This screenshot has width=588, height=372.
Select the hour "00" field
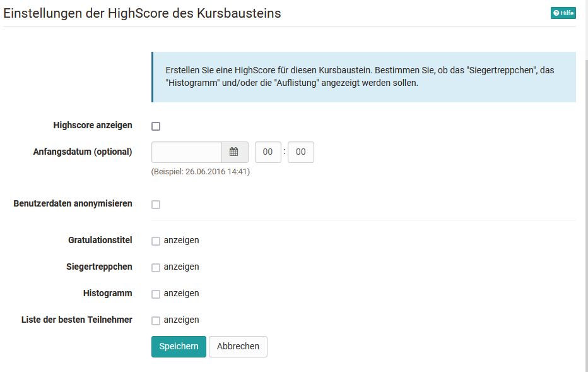pos(268,152)
